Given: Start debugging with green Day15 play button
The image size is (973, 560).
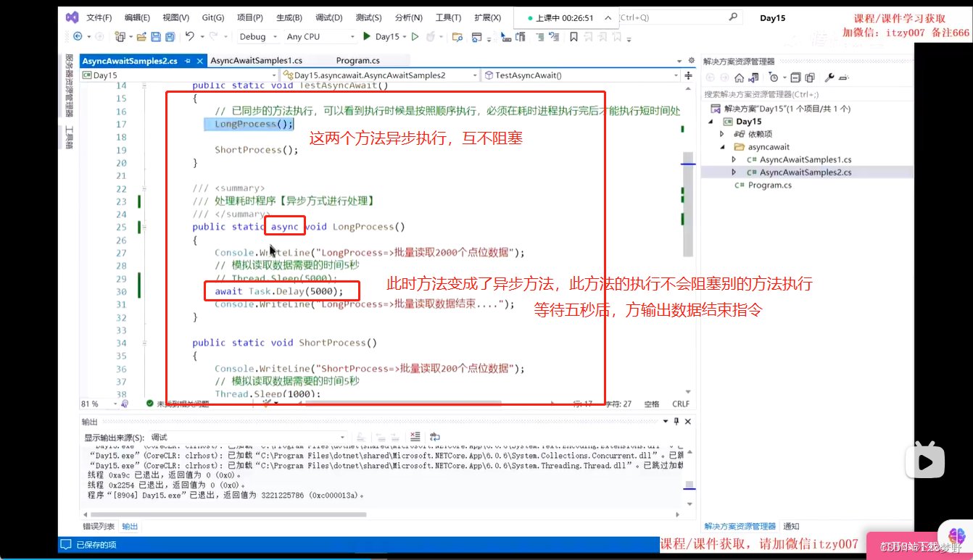Looking at the screenshot, I should click(x=382, y=36).
